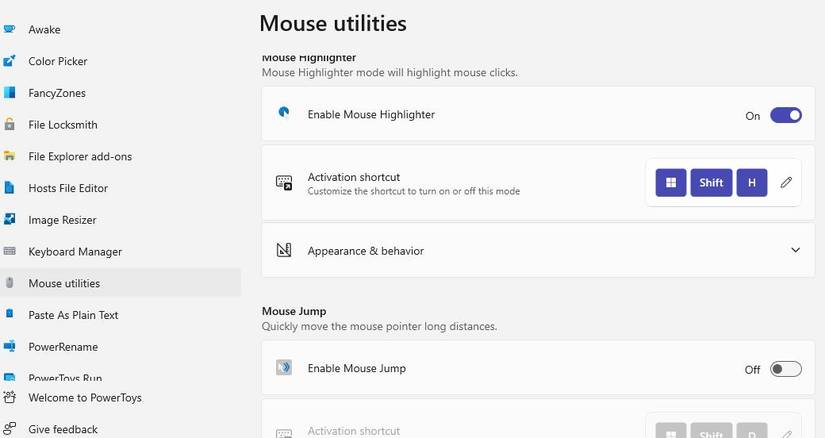The width and height of the screenshot is (825, 438).
Task: Select the FancyZones icon
Action: pos(10,93)
